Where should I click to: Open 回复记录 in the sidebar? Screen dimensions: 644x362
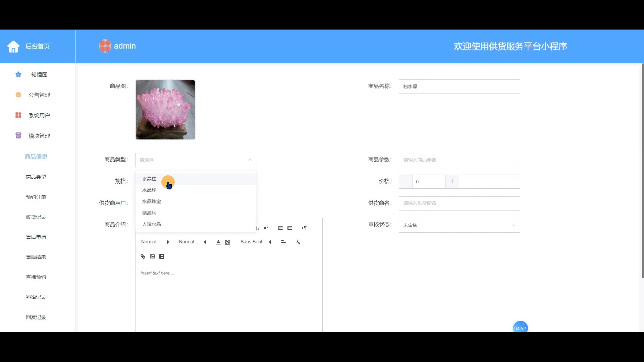pyautogui.click(x=36, y=317)
